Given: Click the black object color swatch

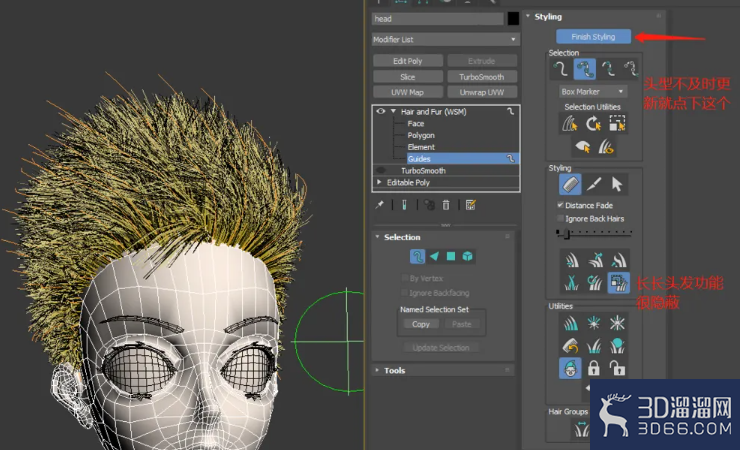Looking at the screenshot, I should pos(513,19).
